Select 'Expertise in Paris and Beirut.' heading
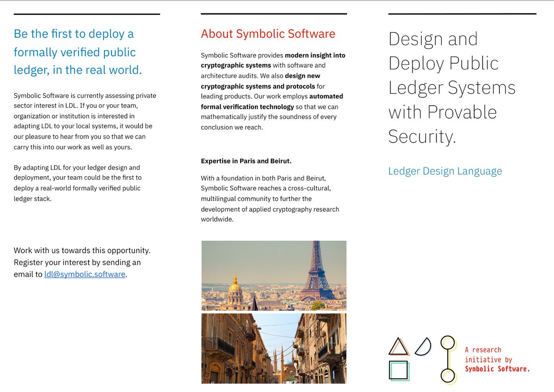Image resolution: width=554 pixels, height=392 pixels. pyautogui.click(x=246, y=161)
